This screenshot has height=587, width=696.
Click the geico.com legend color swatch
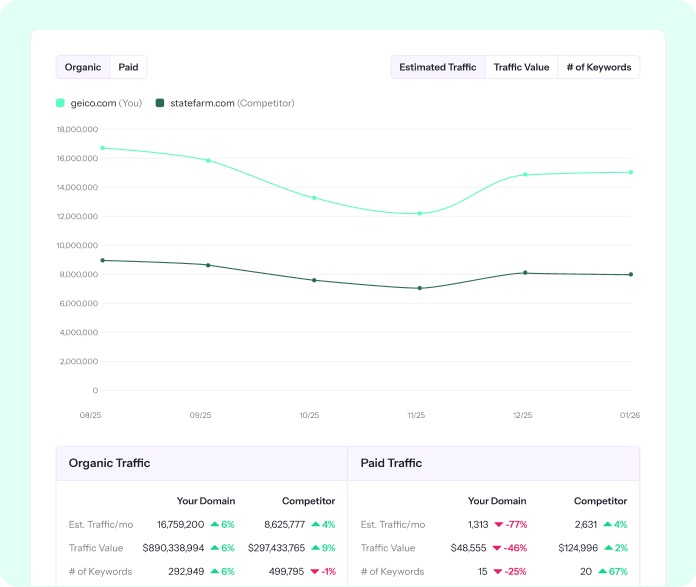click(x=60, y=103)
